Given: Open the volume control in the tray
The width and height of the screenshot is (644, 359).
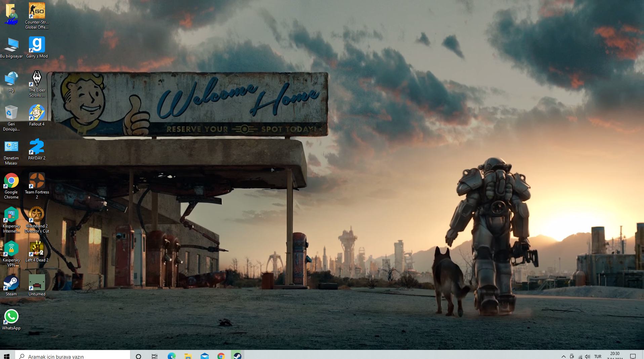Looking at the screenshot, I should 588,356.
